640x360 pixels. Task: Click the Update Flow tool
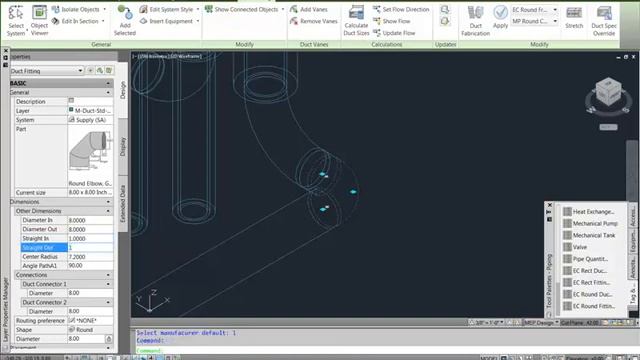pyautogui.click(x=394, y=33)
